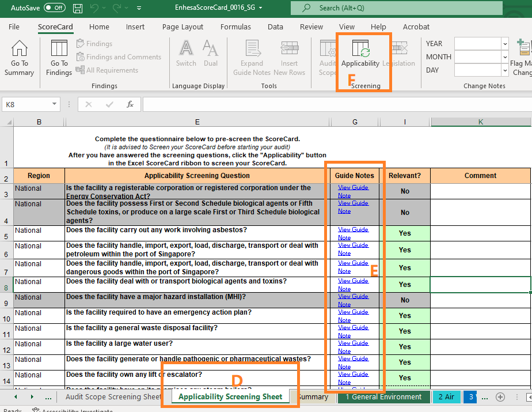Open View Guide Note for asbestos question
This screenshot has height=412, width=532.
point(352,233)
